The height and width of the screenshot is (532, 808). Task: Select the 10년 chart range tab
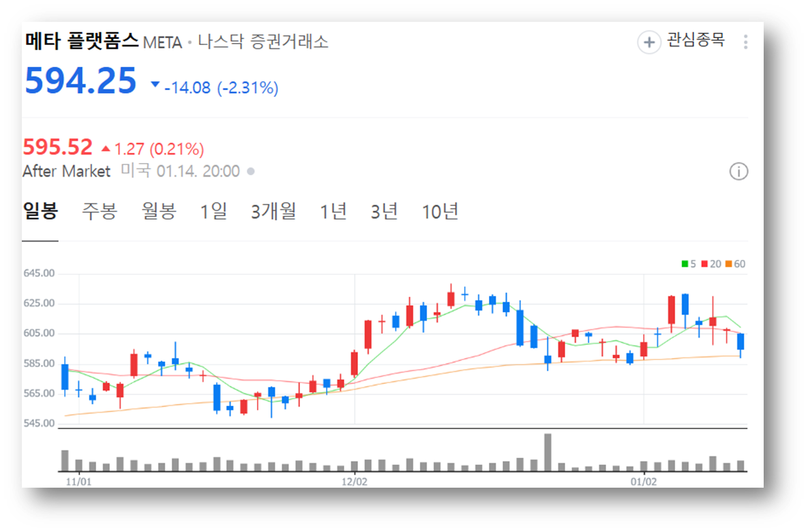point(440,211)
